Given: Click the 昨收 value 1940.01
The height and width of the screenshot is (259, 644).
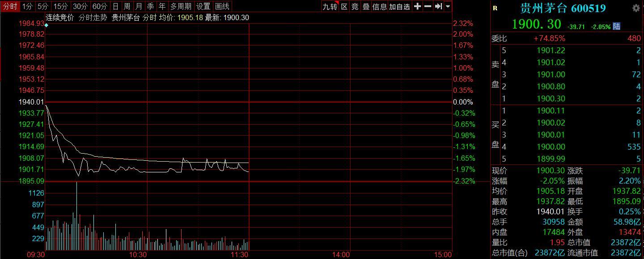Looking at the screenshot, I should (551, 212).
